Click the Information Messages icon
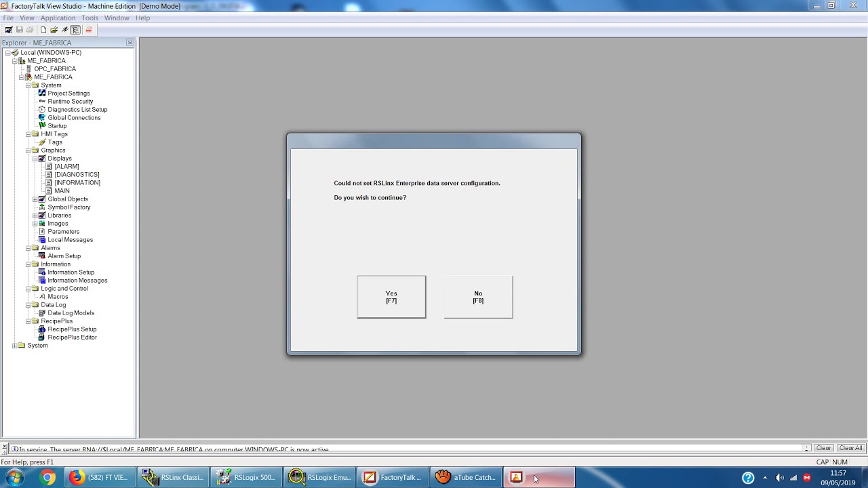868x488 pixels. click(42, 281)
